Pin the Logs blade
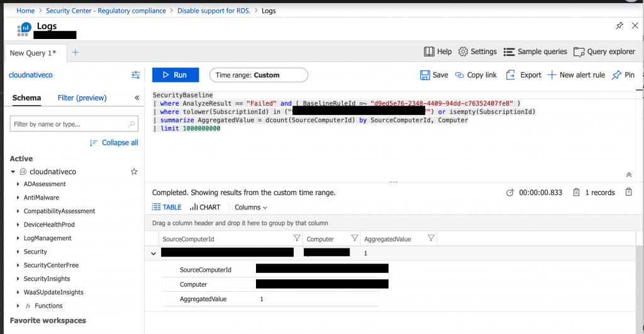This screenshot has width=644, height=334. click(619, 25)
